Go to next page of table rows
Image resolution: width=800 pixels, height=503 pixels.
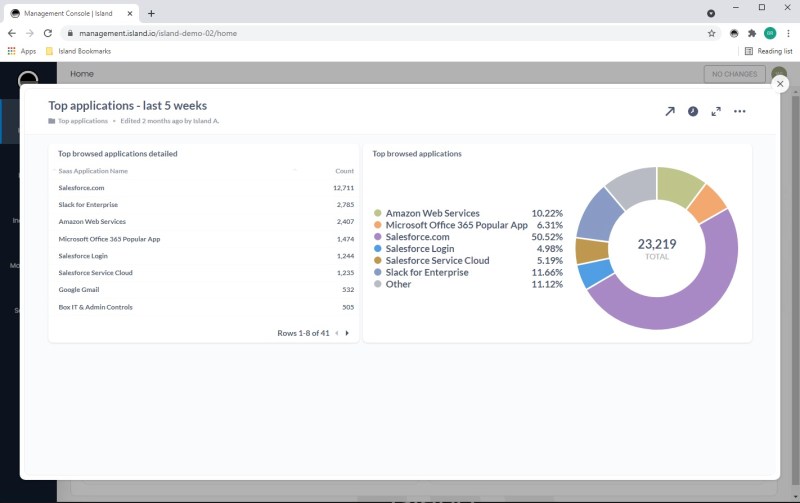[x=347, y=333]
